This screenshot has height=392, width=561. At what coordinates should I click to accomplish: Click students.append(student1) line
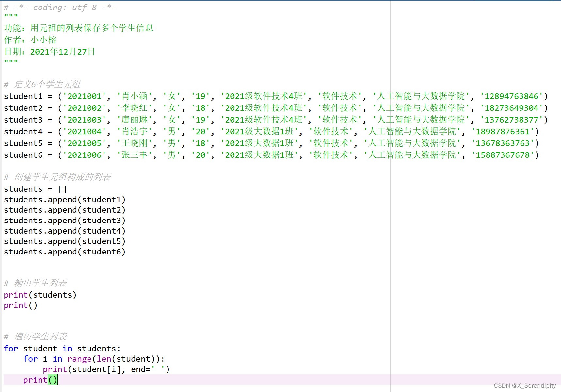(65, 199)
